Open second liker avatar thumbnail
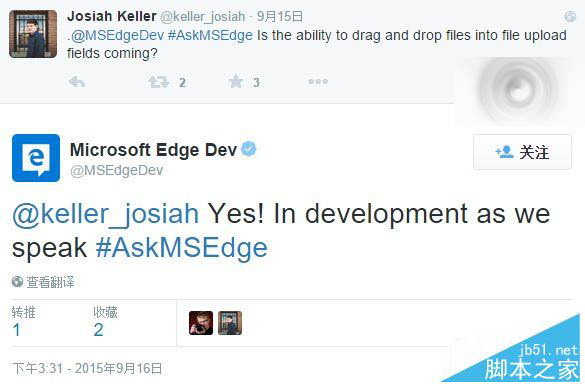Image resolution: width=585 pixels, height=387 pixels. (x=230, y=323)
